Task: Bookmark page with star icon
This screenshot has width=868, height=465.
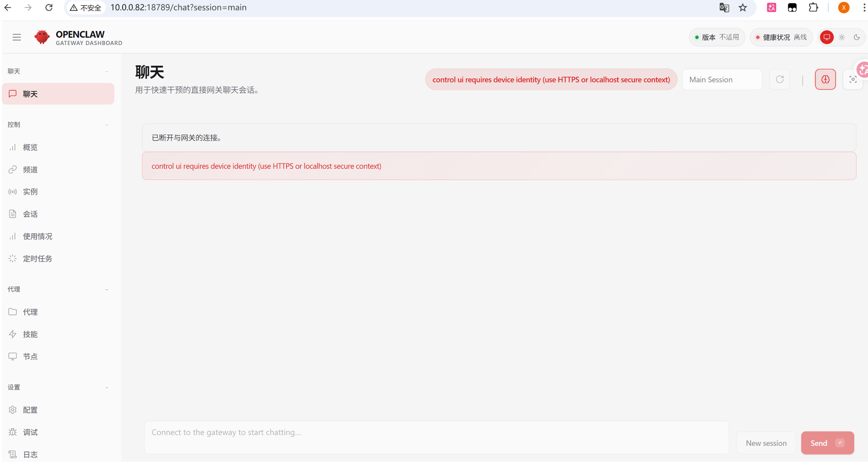Action: [x=742, y=8]
